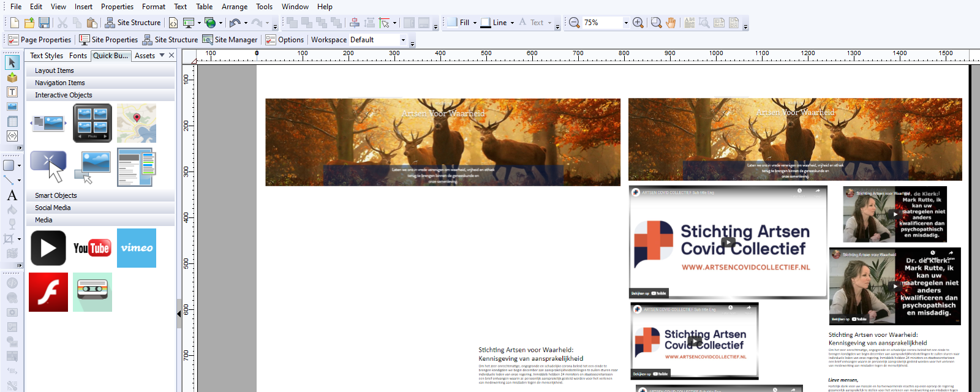Expand the Smart Objects section
Image resolution: width=980 pixels, height=392 pixels.
click(56, 195)
